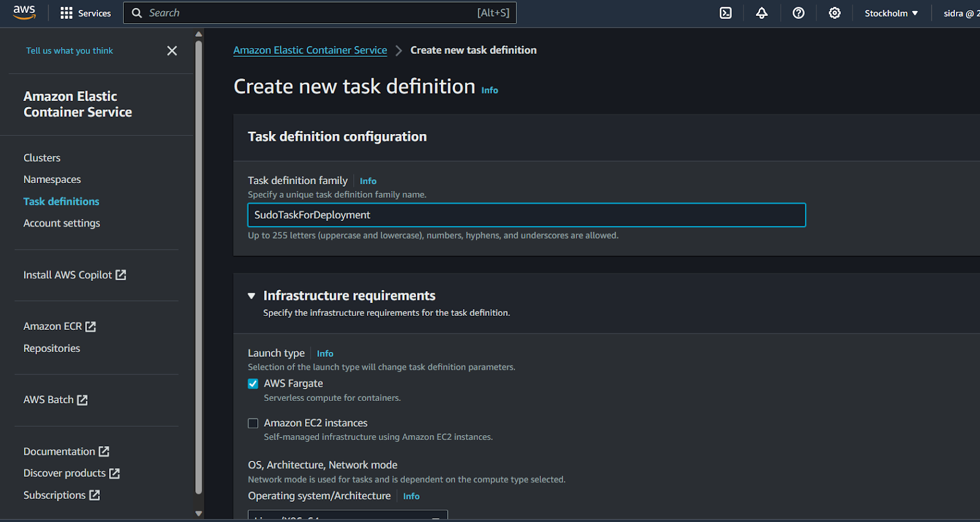Screen dimensions: 980x522
Task: Open the Operating system/Architecture dropdown
Action: click(x=348, y=515)
